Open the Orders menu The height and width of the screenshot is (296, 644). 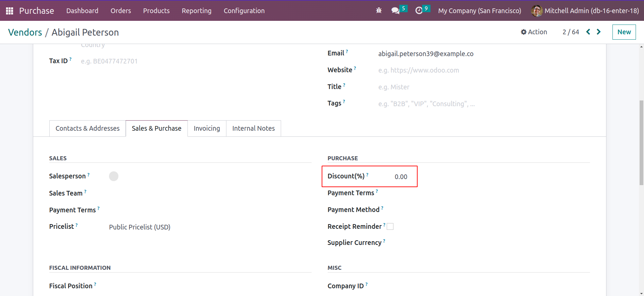121,11
